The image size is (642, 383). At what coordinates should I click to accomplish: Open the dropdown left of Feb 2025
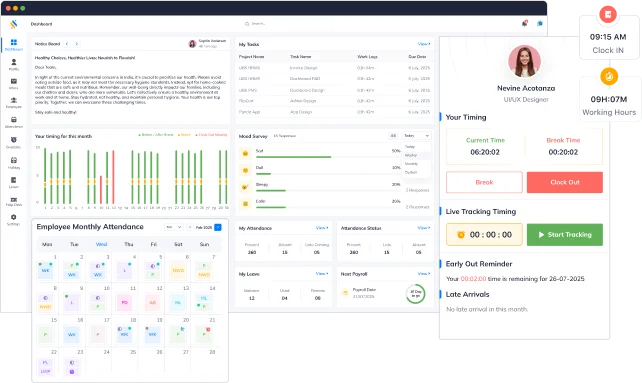coord(174,227)
